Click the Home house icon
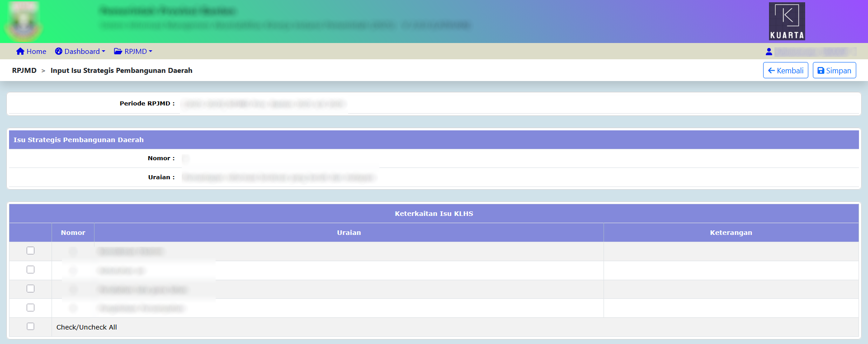This screenshot has height=344, width=868. 20,52
